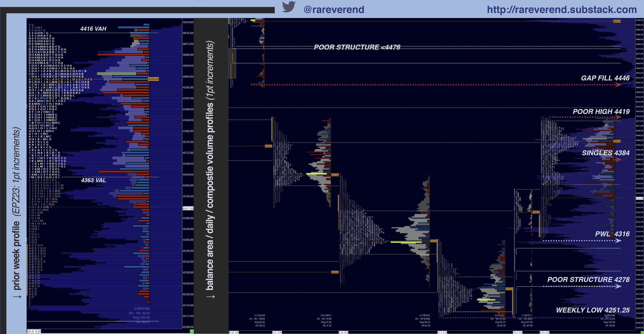Click the 4363 VAL annotation label
This screenshot has width=644, height=334.
(93, 180)
